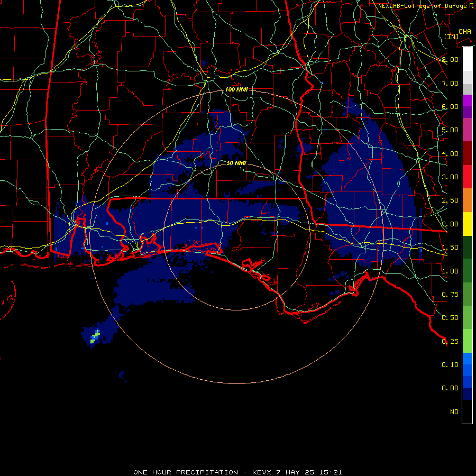Click the 4.00 legend value
Screen dimensions: 476x476
(450, 153)
